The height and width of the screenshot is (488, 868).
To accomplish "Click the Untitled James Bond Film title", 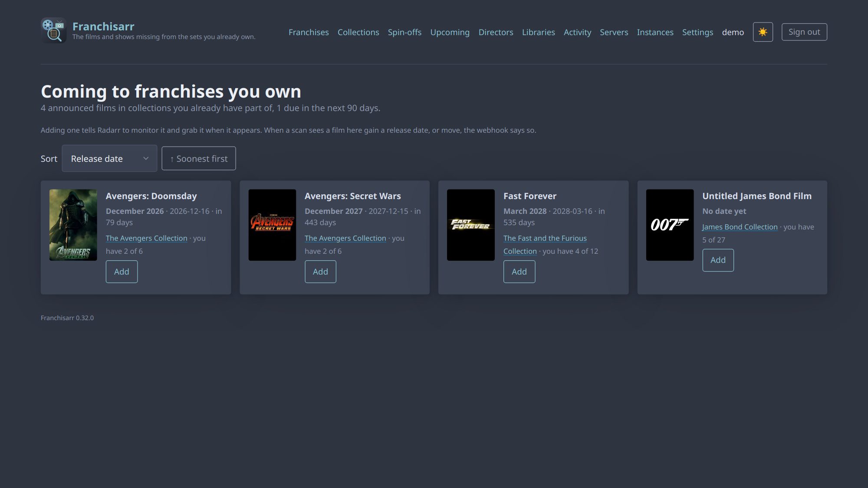I will [757, 196].
